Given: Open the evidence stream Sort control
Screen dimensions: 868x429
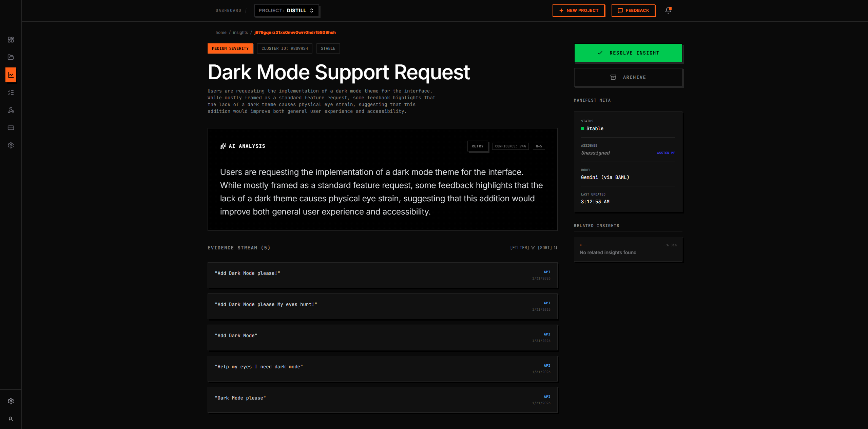Looking at the screenshot, I should click(547, 248).
